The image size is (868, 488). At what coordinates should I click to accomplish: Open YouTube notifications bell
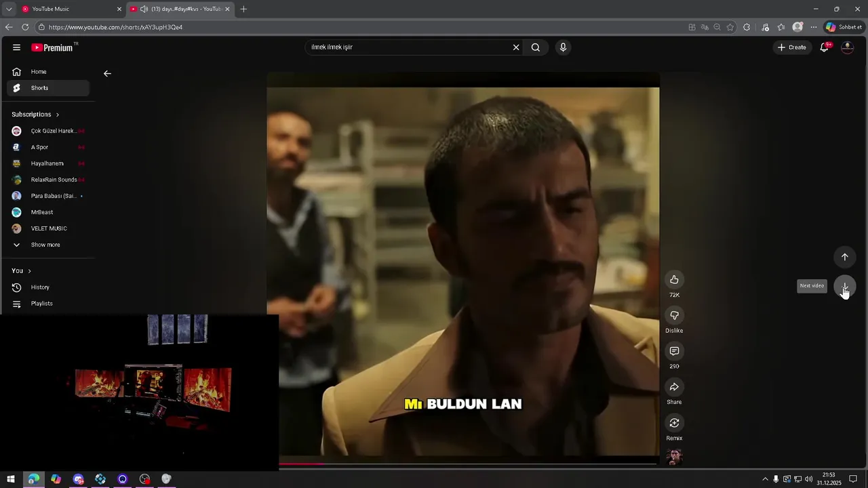point(825,47)
